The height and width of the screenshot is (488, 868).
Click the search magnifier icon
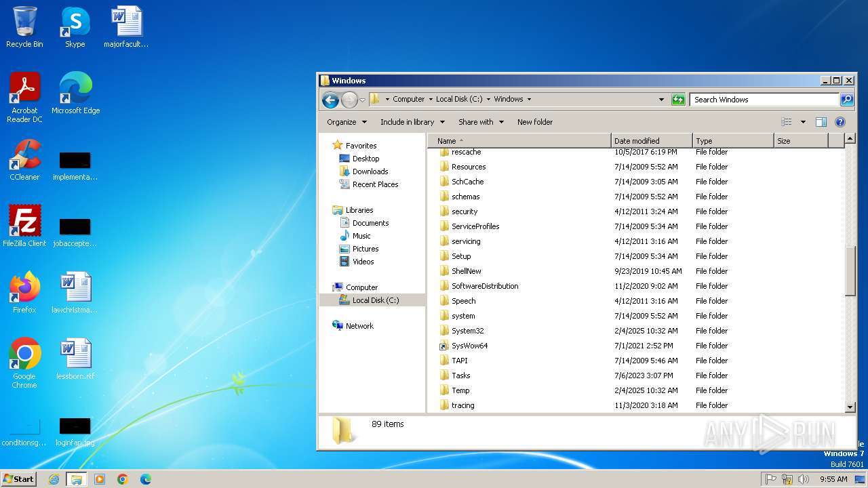point(847,100)
